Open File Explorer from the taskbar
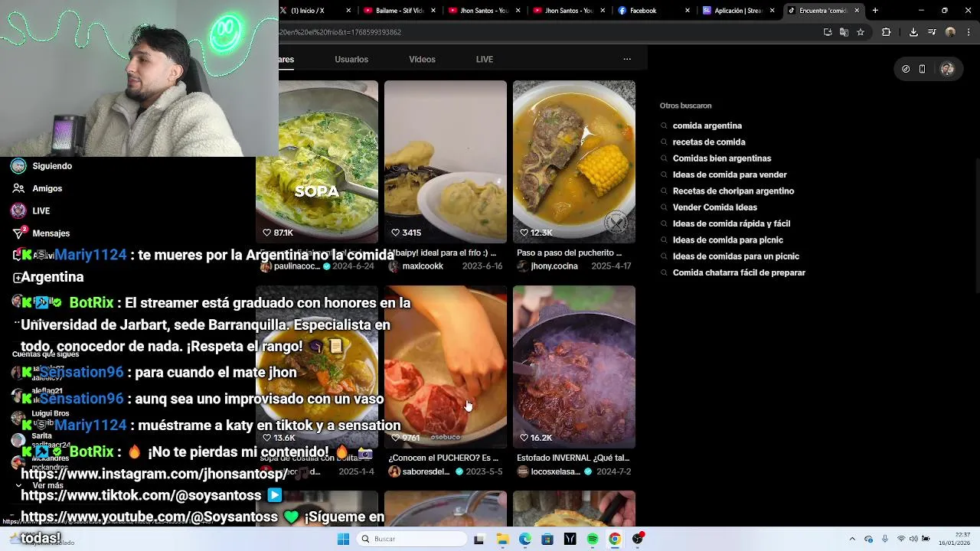The height and width of the screenshot is (551, 980). click(502, 539)
